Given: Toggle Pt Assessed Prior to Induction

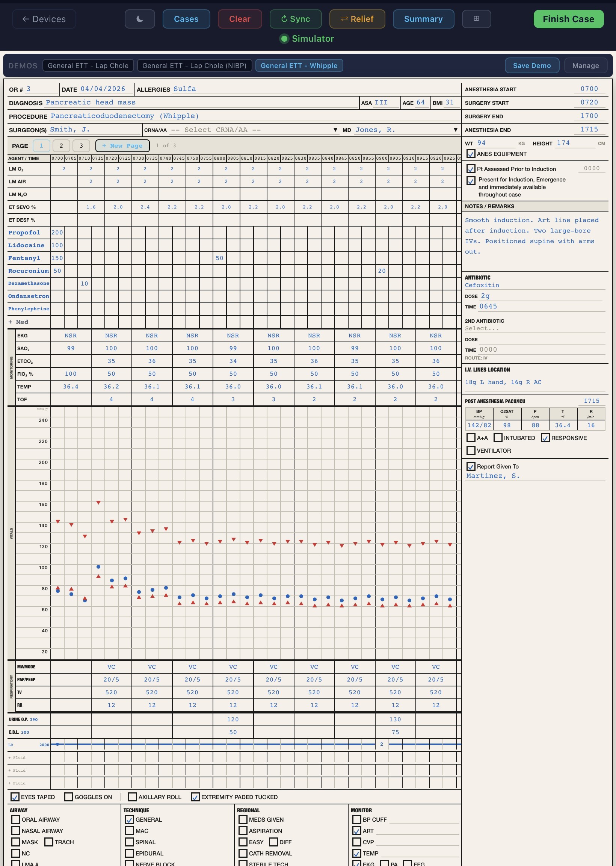Looking at the screenshot, I should [471, 169].
